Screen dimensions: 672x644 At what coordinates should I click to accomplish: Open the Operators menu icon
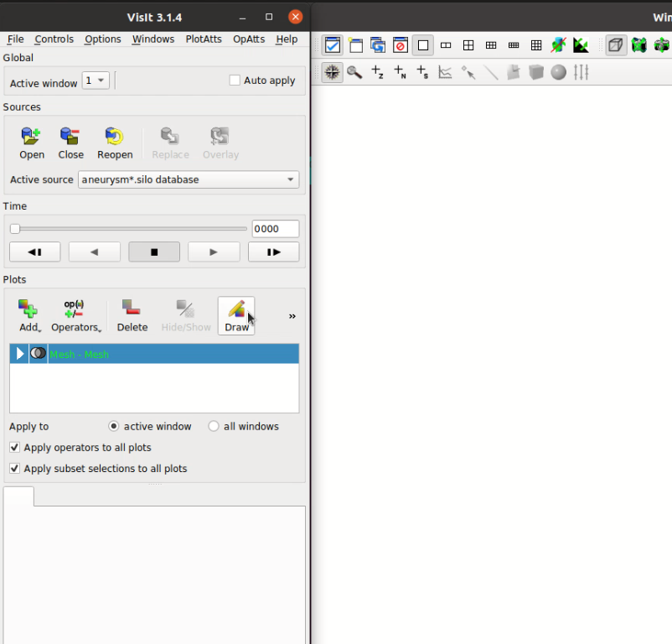76,316
